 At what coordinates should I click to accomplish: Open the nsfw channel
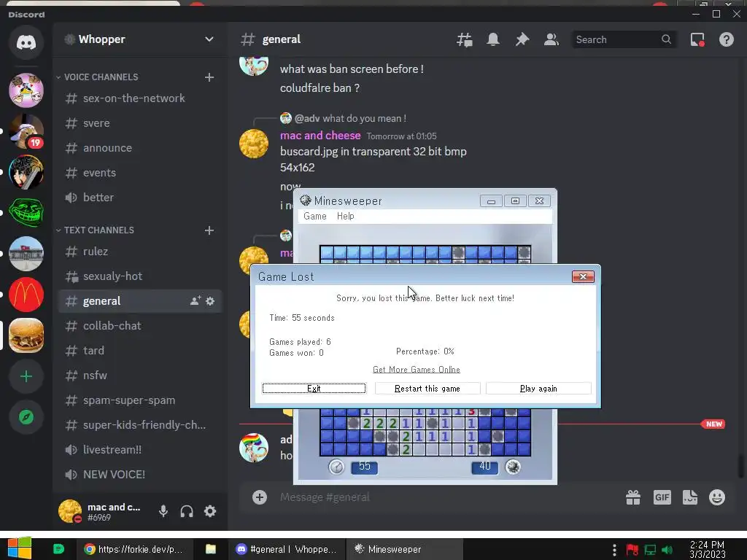click(x=139, y=376)
